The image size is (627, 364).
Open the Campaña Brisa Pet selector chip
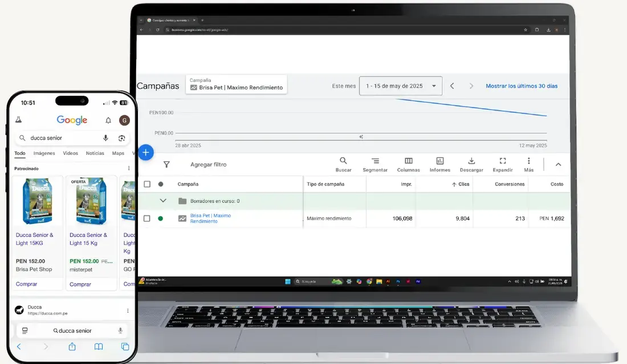[237, 84]
